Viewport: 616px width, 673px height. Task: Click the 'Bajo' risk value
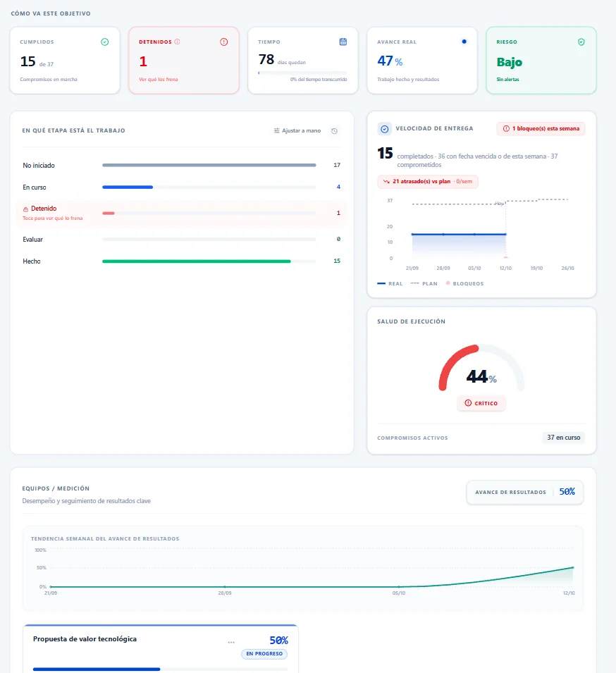tap(510, 62)
